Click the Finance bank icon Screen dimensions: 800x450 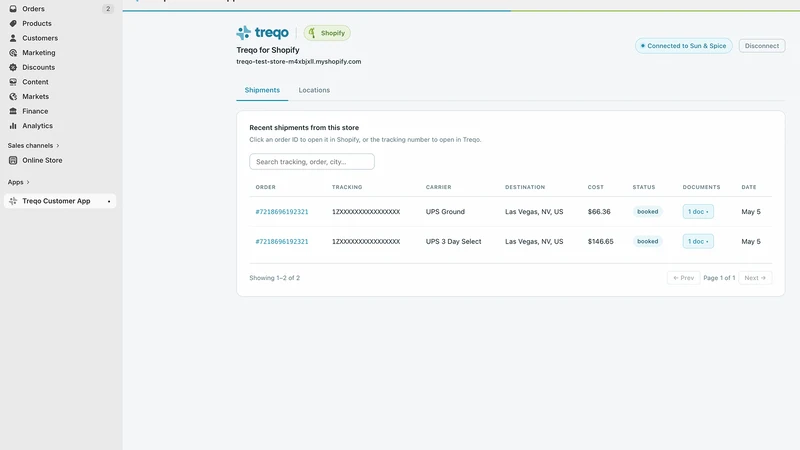(13, 111)
